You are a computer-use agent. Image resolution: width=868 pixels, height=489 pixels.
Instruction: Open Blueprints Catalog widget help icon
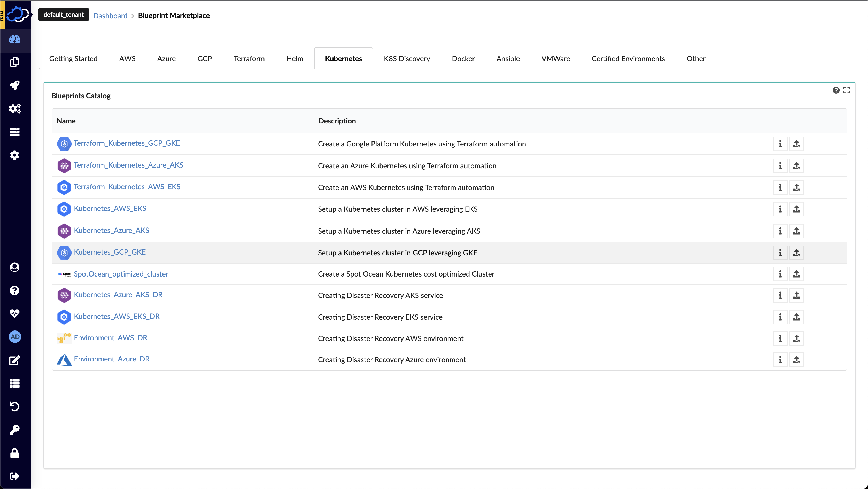pos(836,90)
